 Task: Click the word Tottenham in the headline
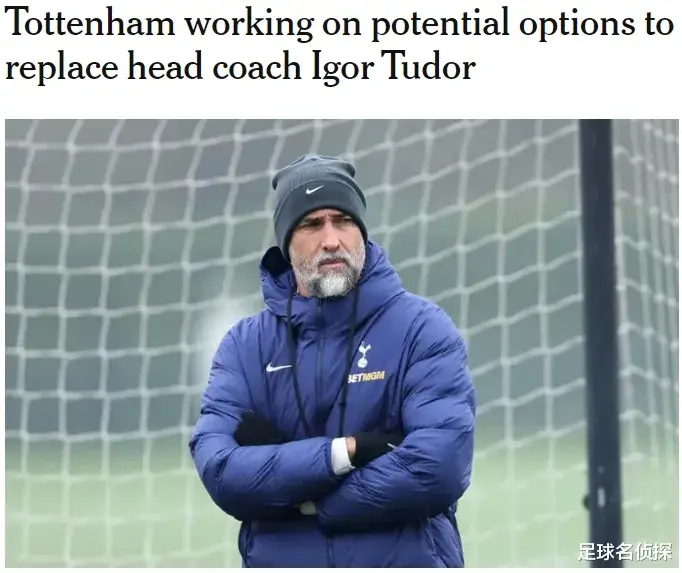[90, 23]
